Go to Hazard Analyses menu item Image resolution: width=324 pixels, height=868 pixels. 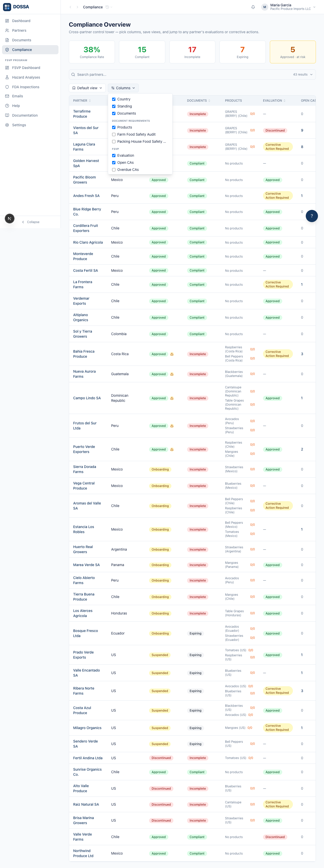(30, 77)
